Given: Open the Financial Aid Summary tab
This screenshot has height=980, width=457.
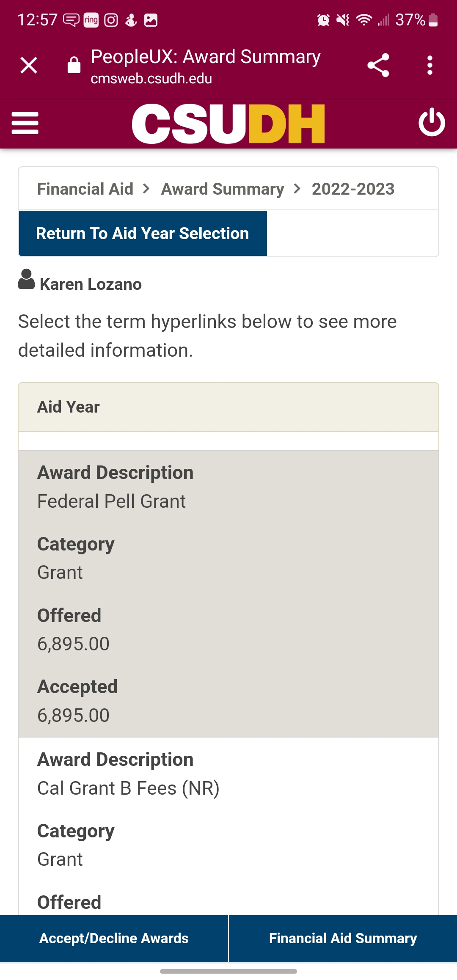Looking at the screenshot, I should coord(343,938).
